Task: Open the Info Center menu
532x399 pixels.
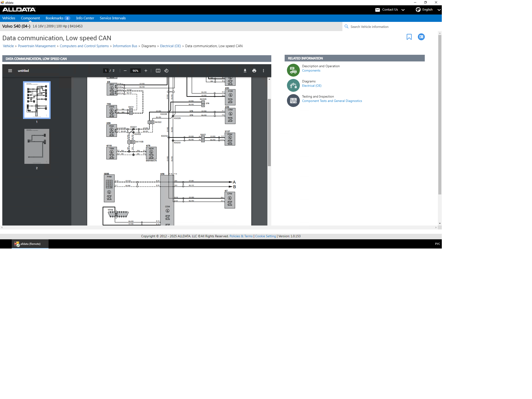Action: click(85, 18)
